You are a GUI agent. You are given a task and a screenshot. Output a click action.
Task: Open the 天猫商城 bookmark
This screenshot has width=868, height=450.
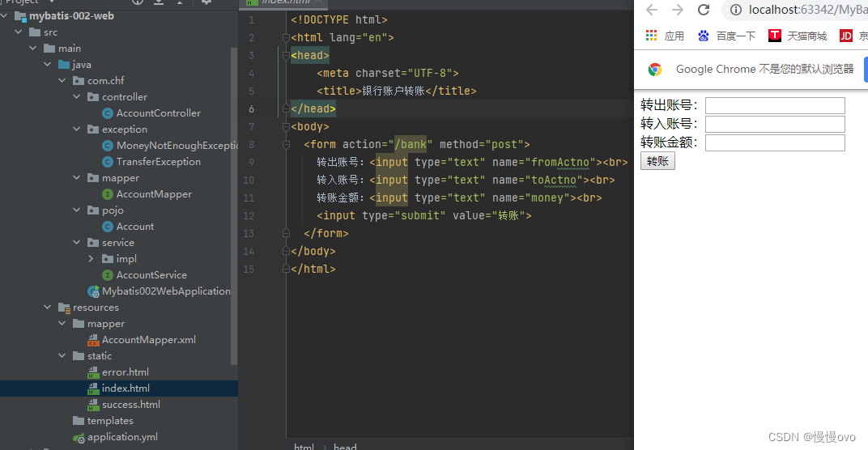click(x=798, y=36)
